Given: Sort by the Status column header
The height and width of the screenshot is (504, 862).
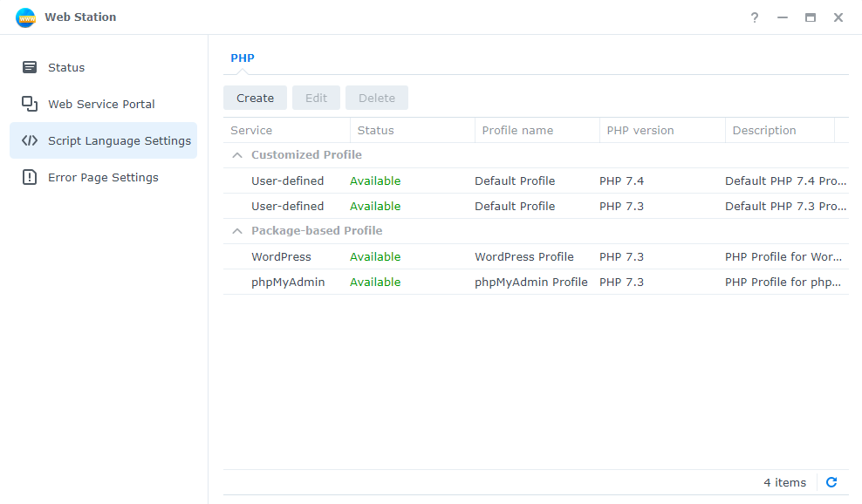Looking at the screenshot, I should point(413,130).
